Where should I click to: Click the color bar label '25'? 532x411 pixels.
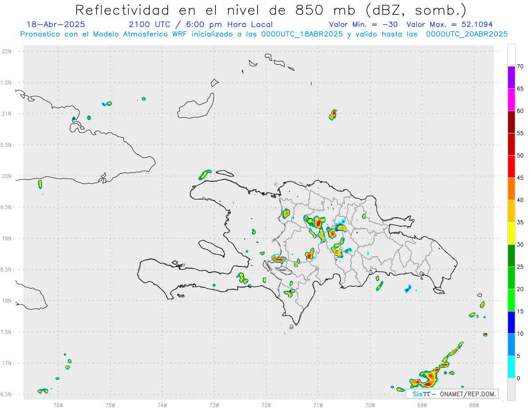(520, 266)
